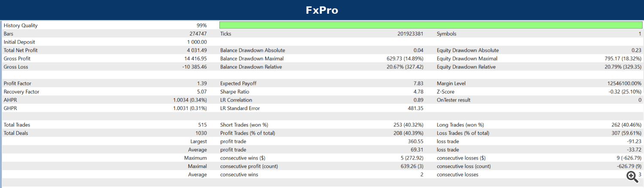
Task: Click Gross Profit value 14 416.95
Action: [x=196, y=59]
